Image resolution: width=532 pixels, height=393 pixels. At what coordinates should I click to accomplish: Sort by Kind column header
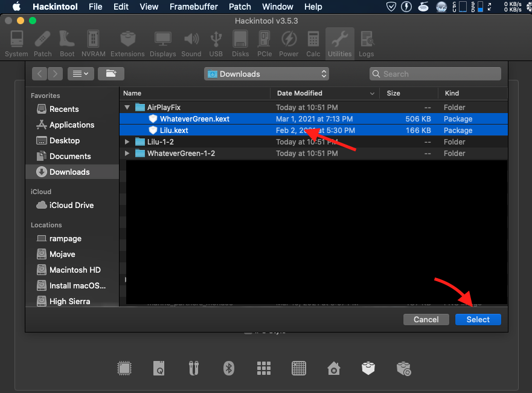pos(473,93)
